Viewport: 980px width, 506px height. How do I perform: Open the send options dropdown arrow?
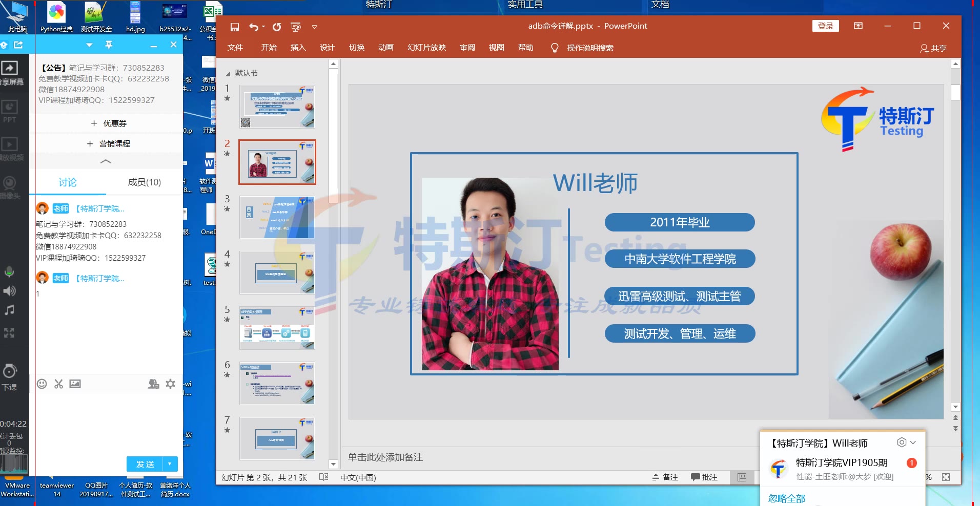[x=170, y=464]
